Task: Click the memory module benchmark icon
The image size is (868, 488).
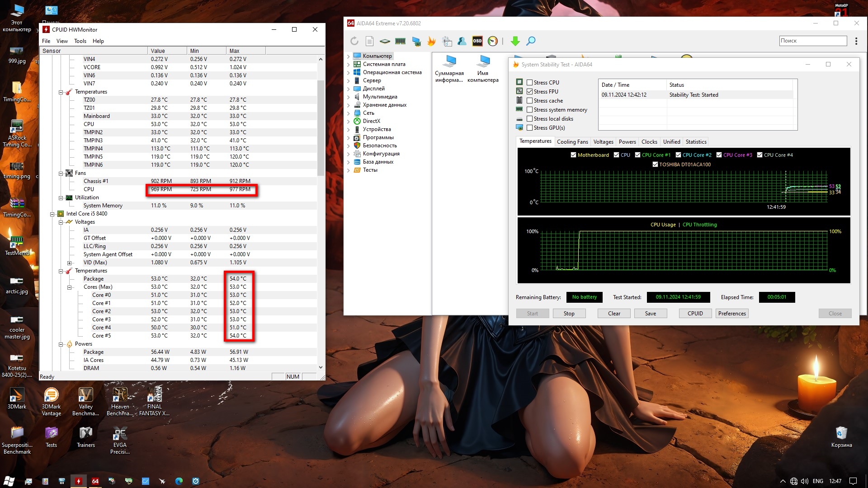Action: 400,41
